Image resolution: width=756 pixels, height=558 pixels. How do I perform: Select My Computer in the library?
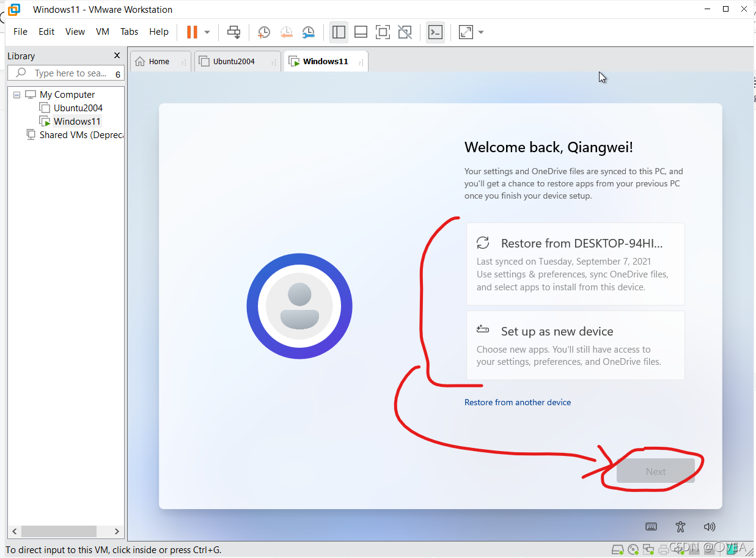pos(67,95)
